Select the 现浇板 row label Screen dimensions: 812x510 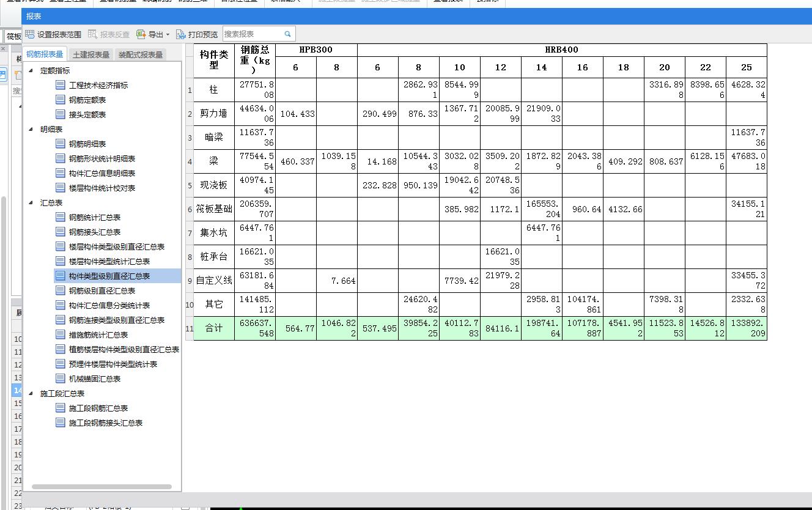(214, 185)
